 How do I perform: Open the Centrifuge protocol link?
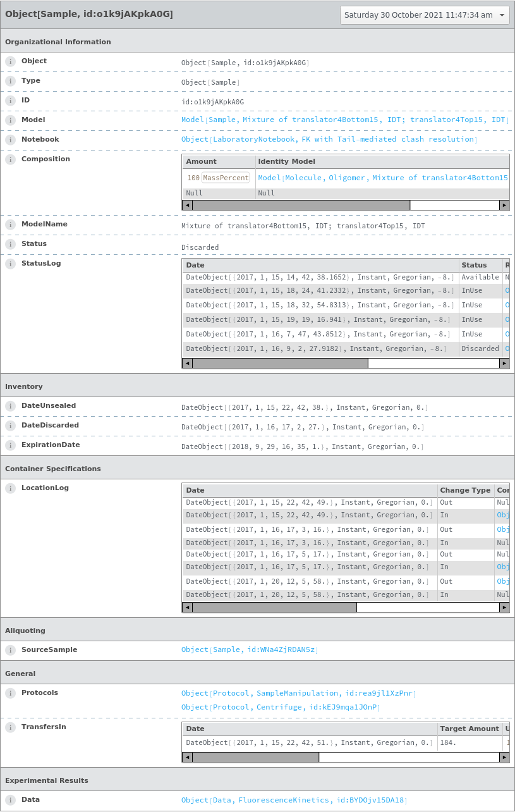coord(281,707)
